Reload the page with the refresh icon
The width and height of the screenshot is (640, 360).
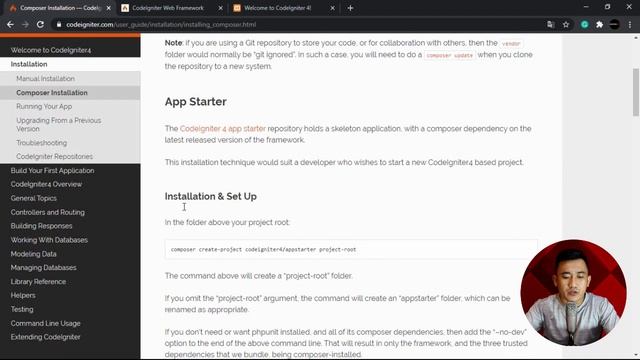pos(40,24)
